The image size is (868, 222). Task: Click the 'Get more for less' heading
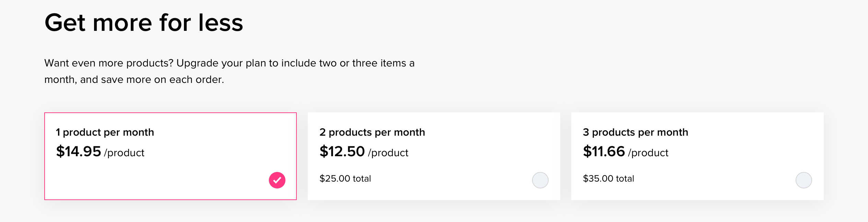(x=144, y=23)
